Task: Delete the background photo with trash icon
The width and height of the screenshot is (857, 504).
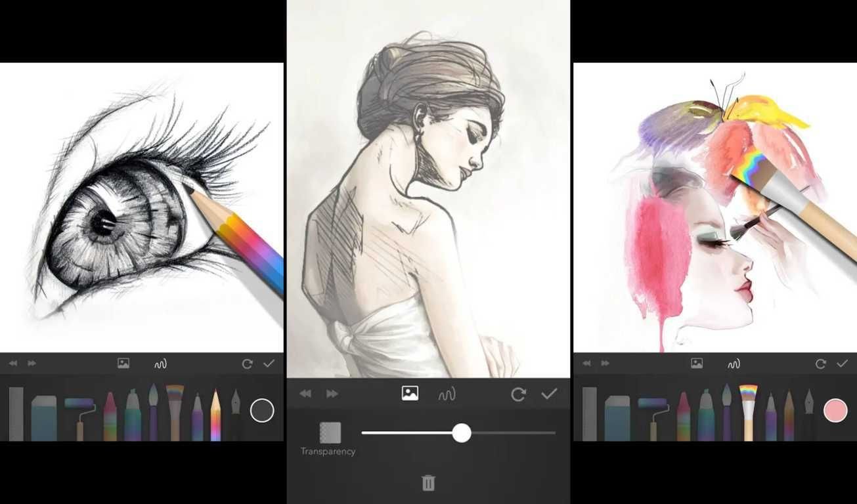Action: [428, 484]
